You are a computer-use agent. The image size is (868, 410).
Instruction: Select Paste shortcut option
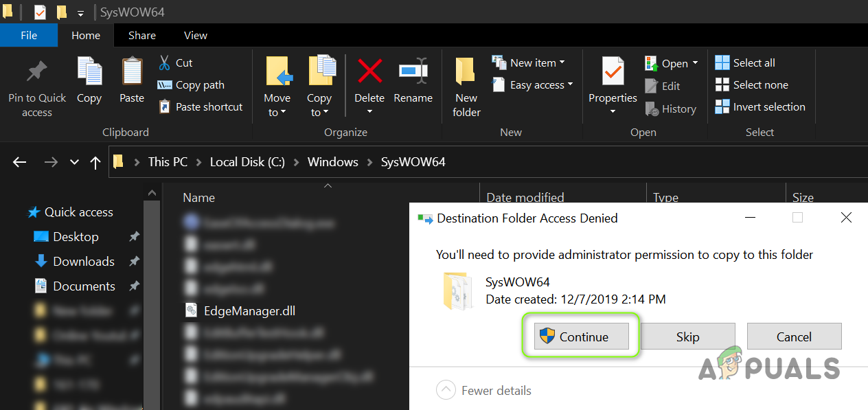[201, 106]
